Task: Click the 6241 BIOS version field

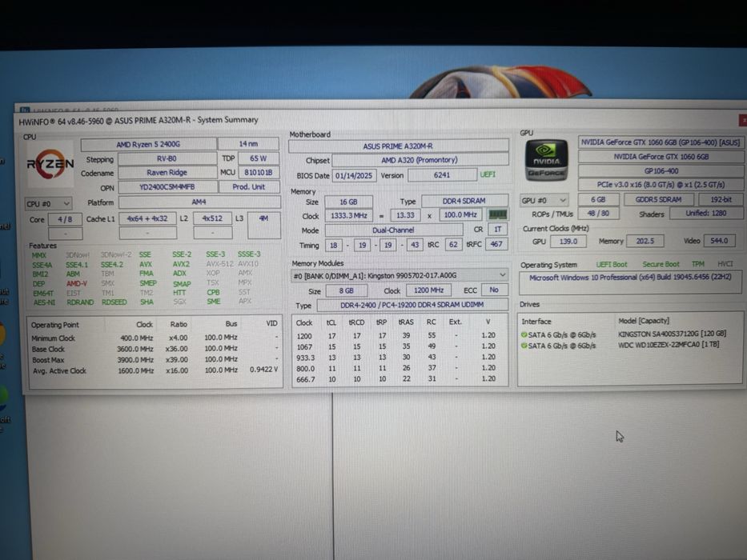Action: click(x=442, y=175)
